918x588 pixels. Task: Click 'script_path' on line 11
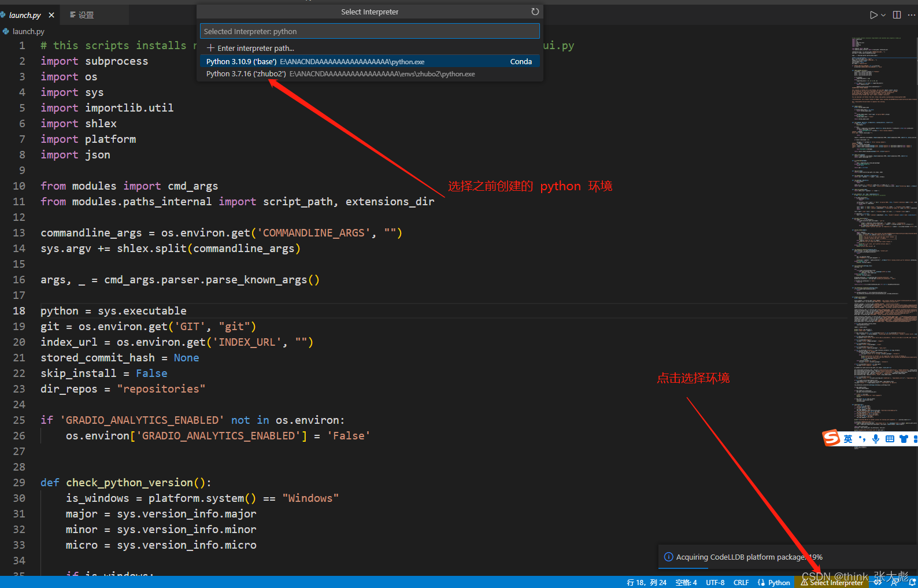(x=298, y=202)
